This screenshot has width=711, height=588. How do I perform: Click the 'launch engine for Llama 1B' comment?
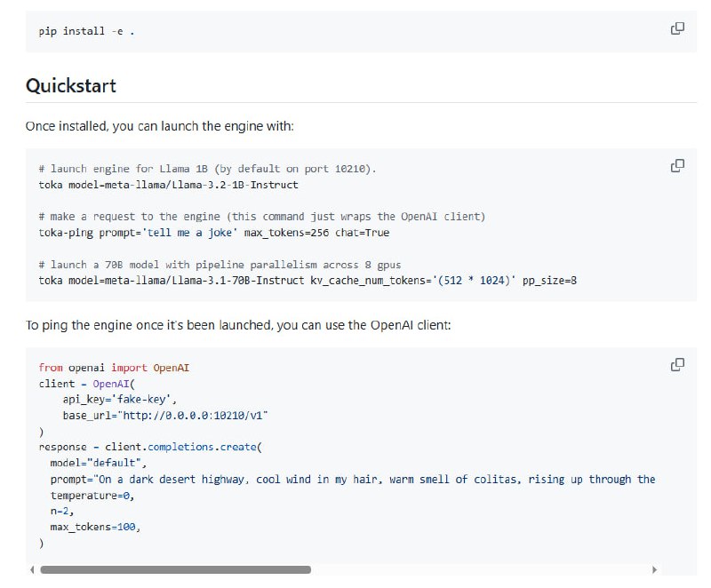(x=209, y=169)
